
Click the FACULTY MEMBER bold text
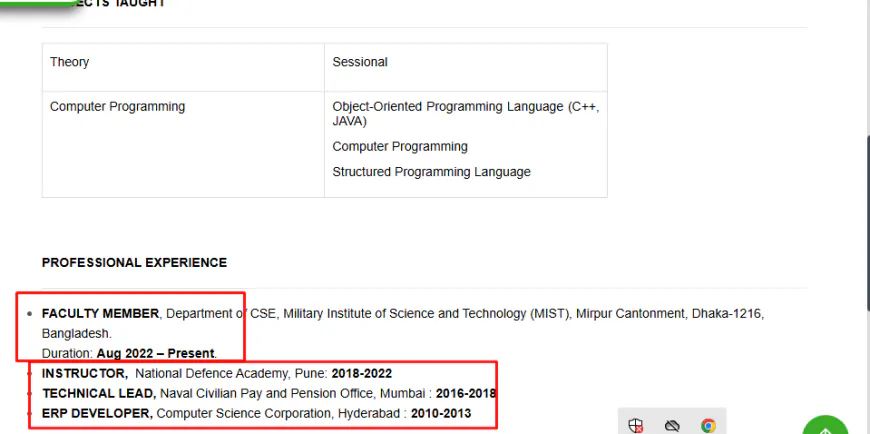click(x=100, y=314)
